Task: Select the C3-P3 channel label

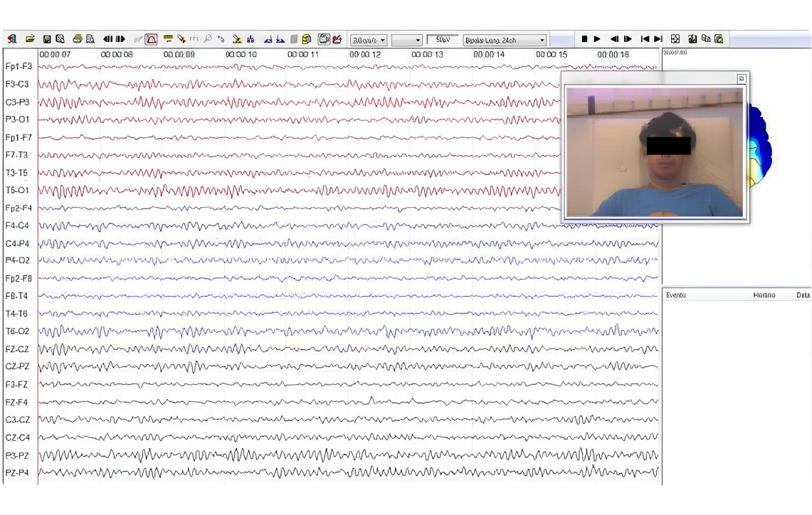Action: (x=17, y=102)
